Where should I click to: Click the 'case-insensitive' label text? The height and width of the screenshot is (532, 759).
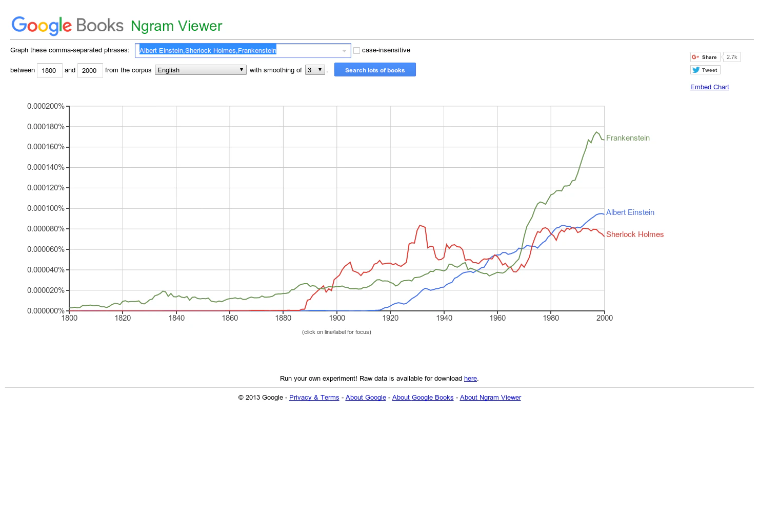(x=386, y=50)
